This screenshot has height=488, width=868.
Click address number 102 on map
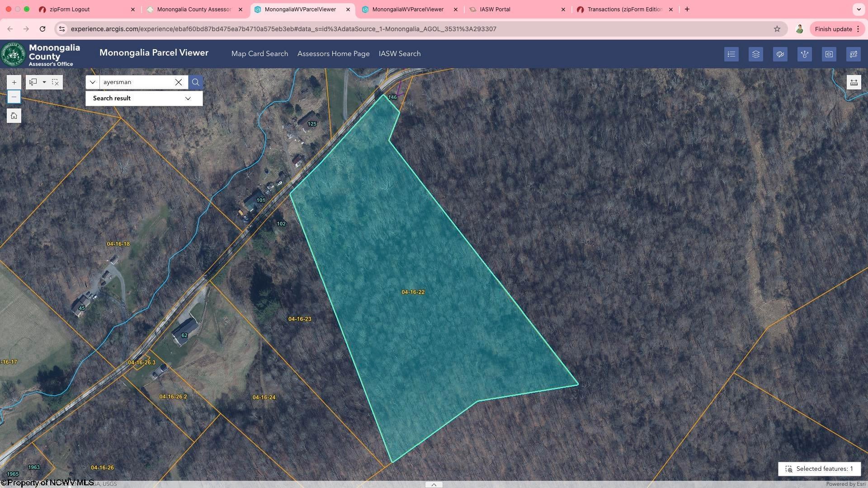point(281,224)
